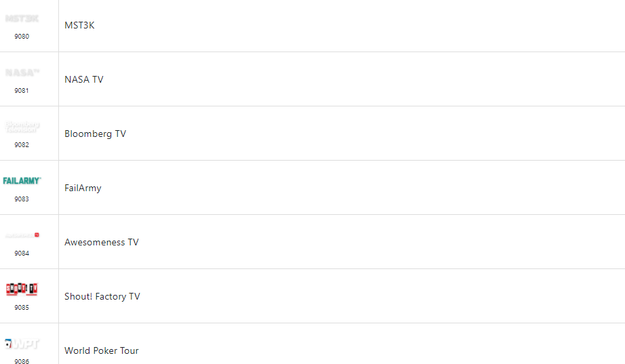Click the MST3K channel logo

[22, 19]
